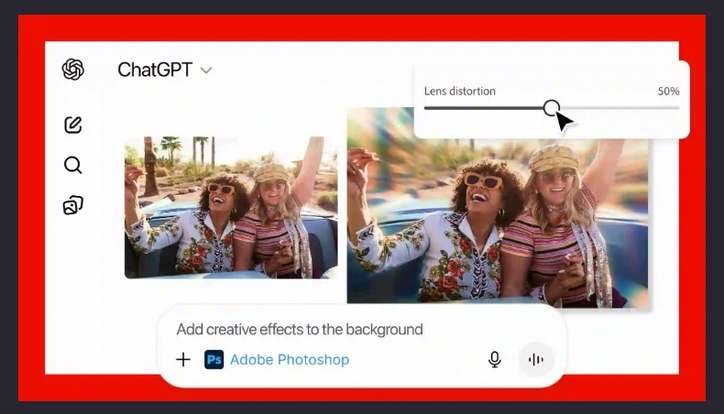This screenshot has height=414, width=724.
Task: Open search via the magnifying glass icon
Action: 73,165
